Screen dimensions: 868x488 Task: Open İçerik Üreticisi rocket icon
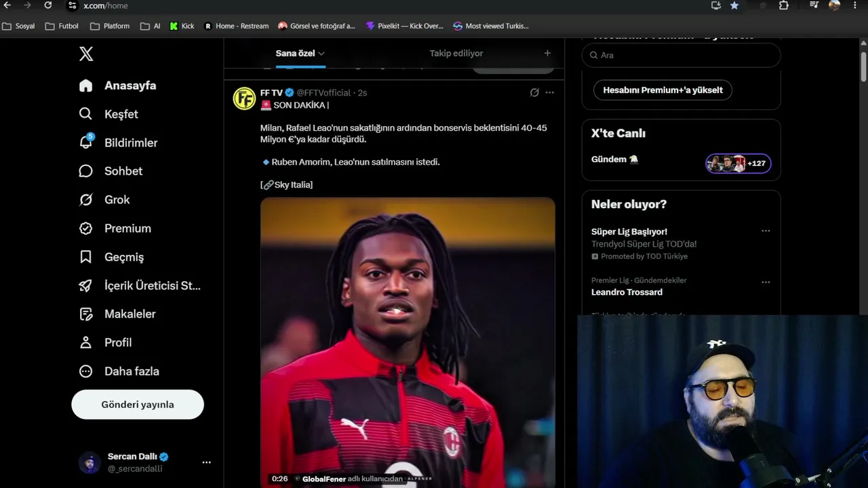(85, 285)
